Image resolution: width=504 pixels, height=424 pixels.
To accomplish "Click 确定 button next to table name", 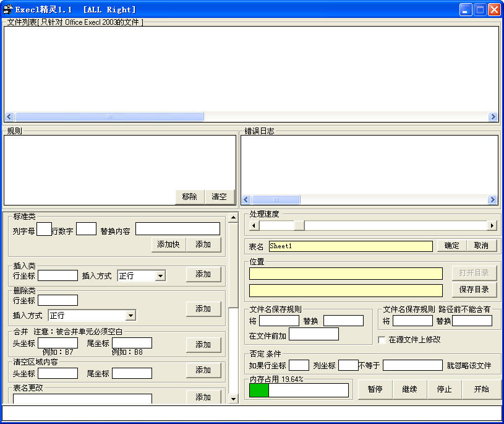I will tap(451, 246).
